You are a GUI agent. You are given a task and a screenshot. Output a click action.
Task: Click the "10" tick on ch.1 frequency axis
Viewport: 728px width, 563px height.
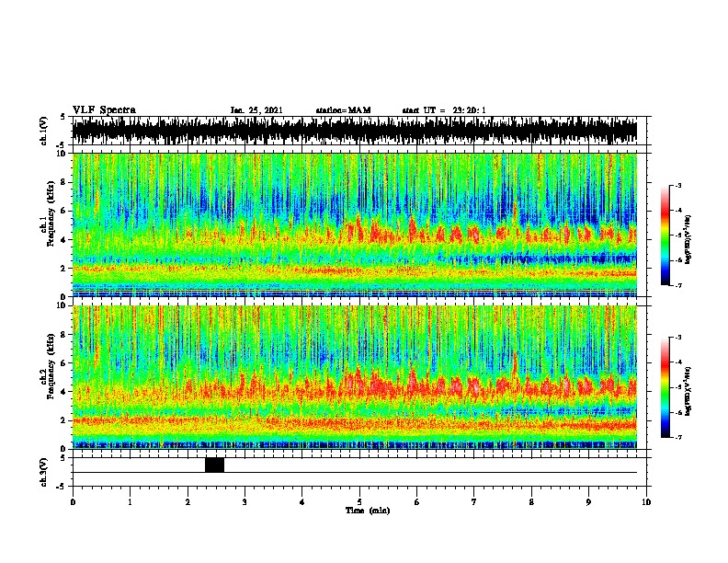(62, 154)
